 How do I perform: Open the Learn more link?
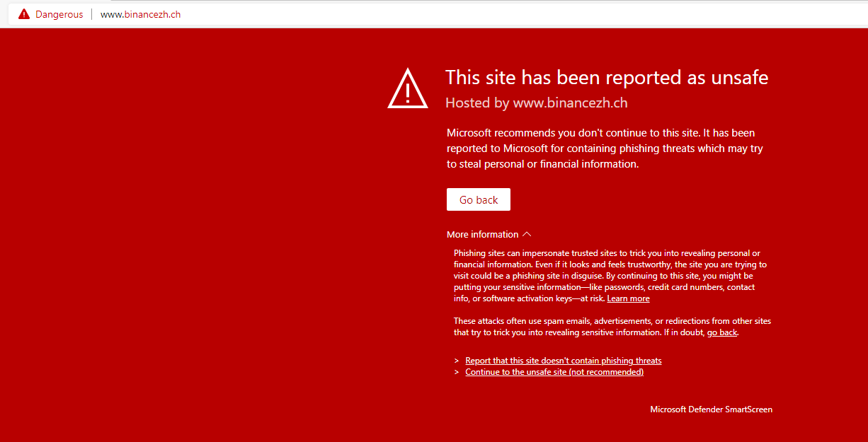click(x=628, y=298)
